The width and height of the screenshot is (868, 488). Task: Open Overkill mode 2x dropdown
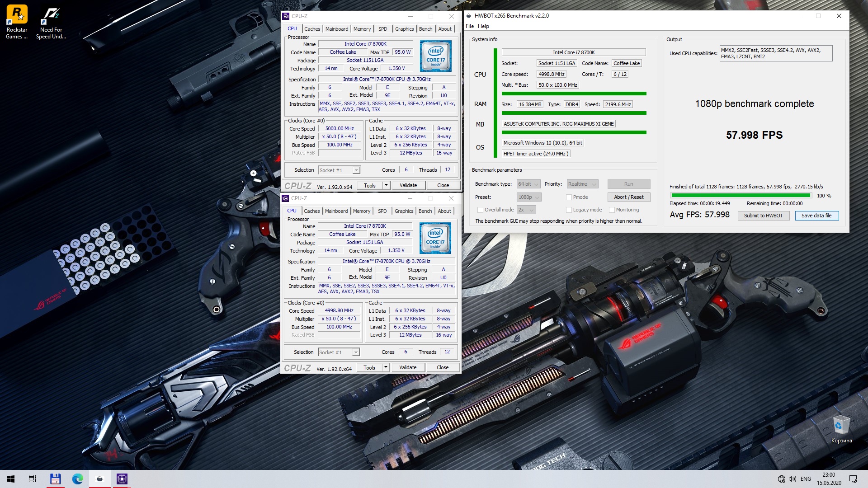526,210
